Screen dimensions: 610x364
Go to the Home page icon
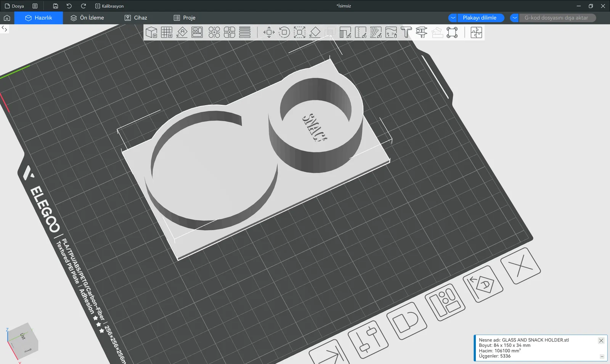[7, 18]
